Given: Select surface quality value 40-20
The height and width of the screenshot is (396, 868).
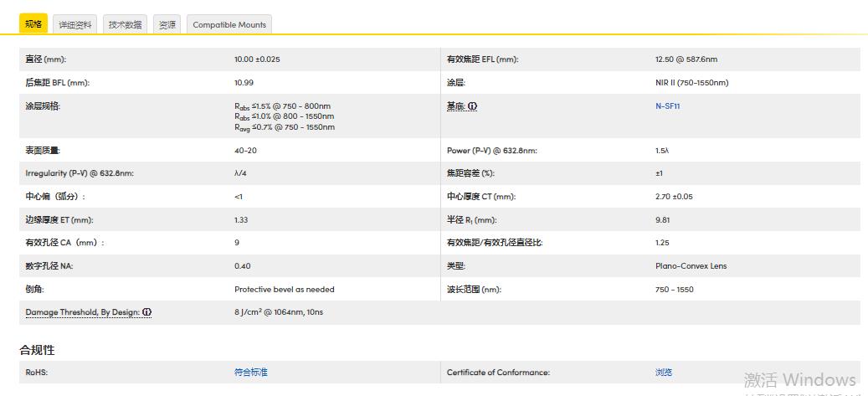Looking at the screenshot, I should click(x=245, y=151).
